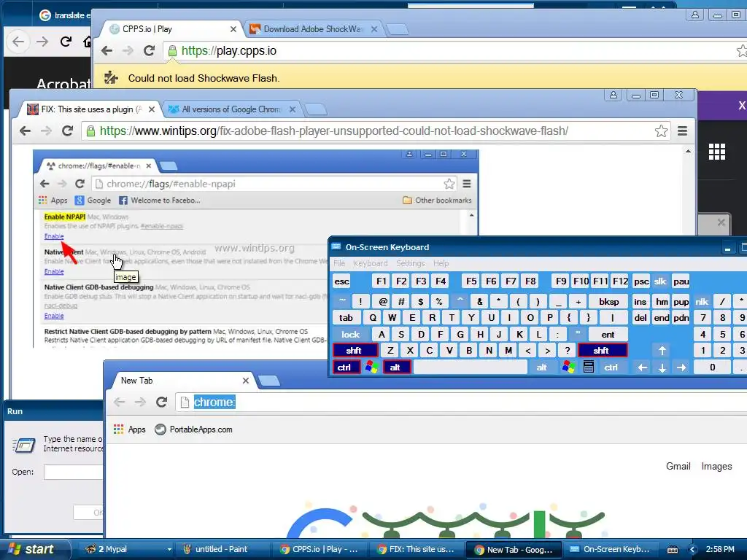
Task: Click the down arrow key on the On-Screen Keyboard
Action: click(x=662, y=367)
